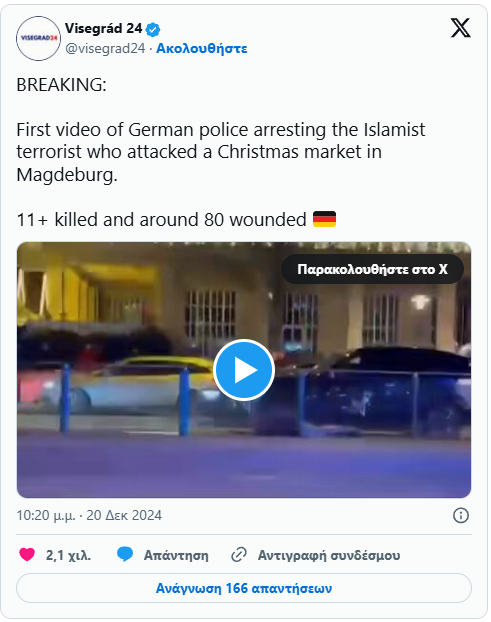This screenshot has width=491, height=622.
Task: Like the tweet with the heart icon
Action: [27, 555]
